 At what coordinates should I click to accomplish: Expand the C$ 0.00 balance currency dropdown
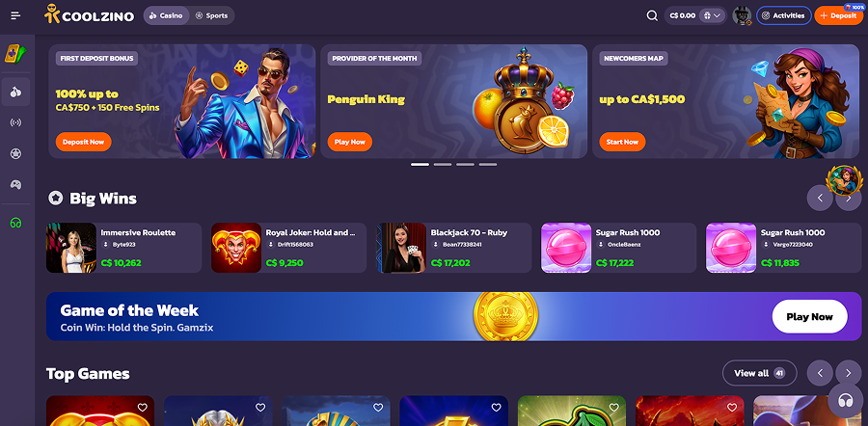[713, 15]
